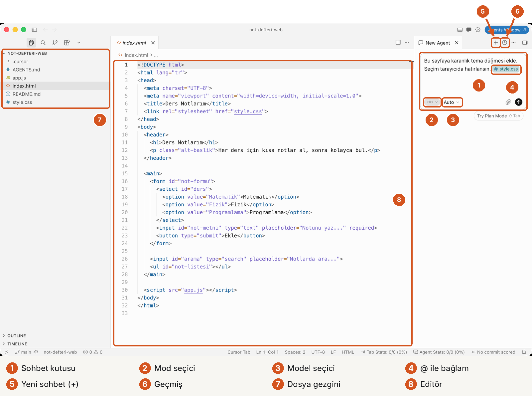Screen dimensions: 532x396
Task: Click Try Plan Mode suggestion
Action: coord(498,116)
